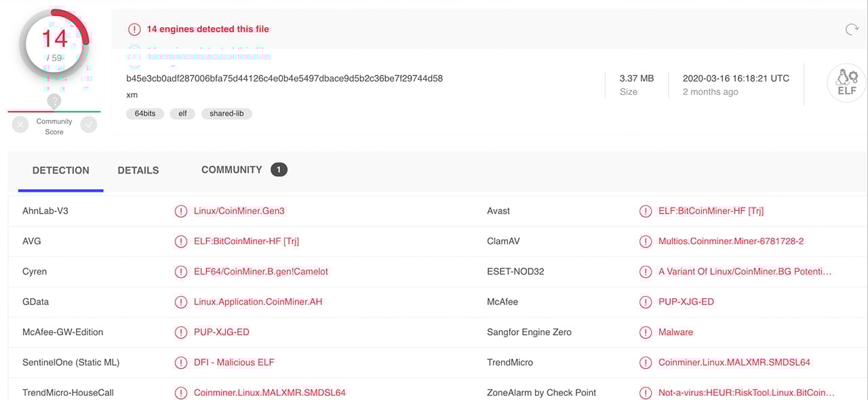Click the community score X vote icon
This screenshot has height=400, width=868.
20,124
